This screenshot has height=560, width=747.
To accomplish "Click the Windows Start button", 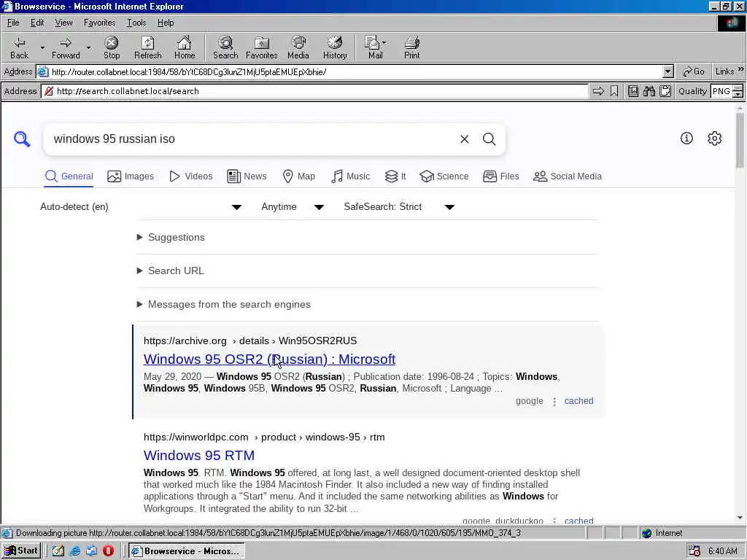I will [x=21, y=551].
